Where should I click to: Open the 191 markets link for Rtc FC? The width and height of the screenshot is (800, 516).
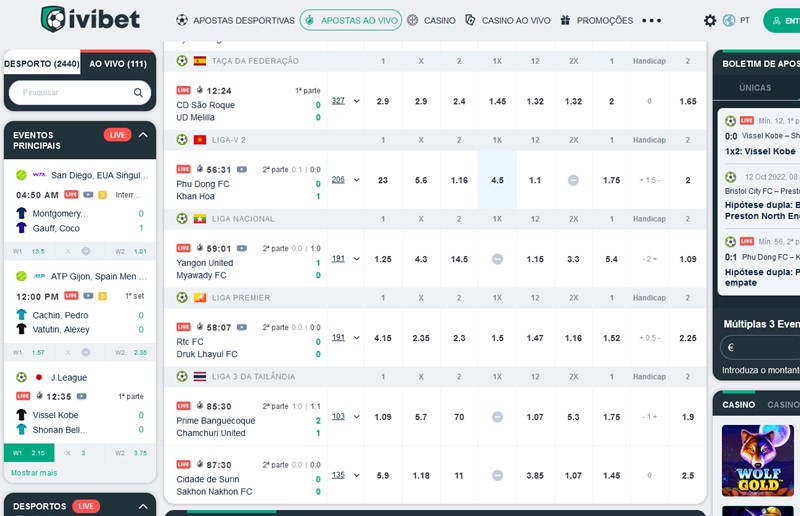click(338, 337)
